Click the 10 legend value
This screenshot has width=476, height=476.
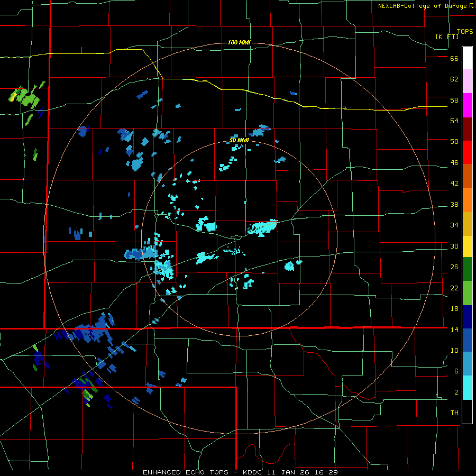click(x=454, y=350)
